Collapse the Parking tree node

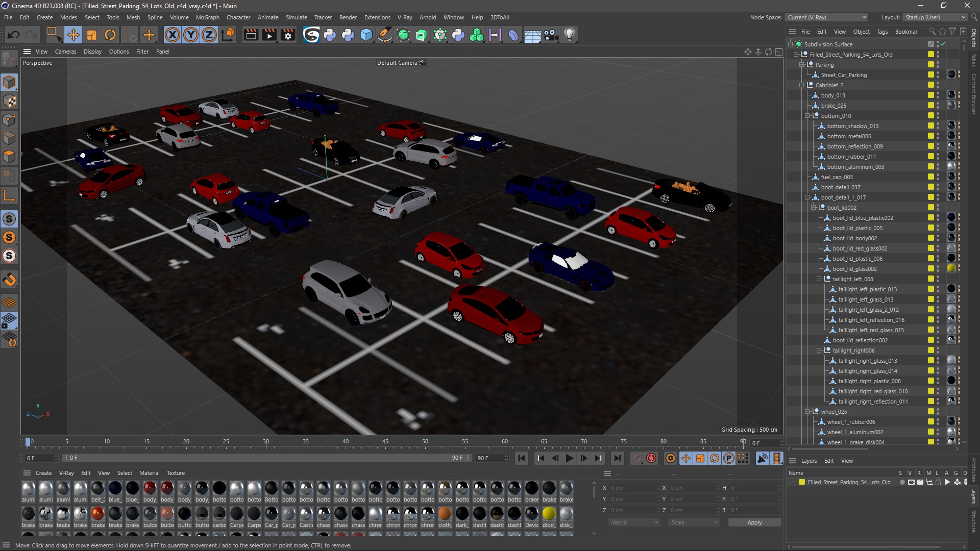click(x=802, y=65)
